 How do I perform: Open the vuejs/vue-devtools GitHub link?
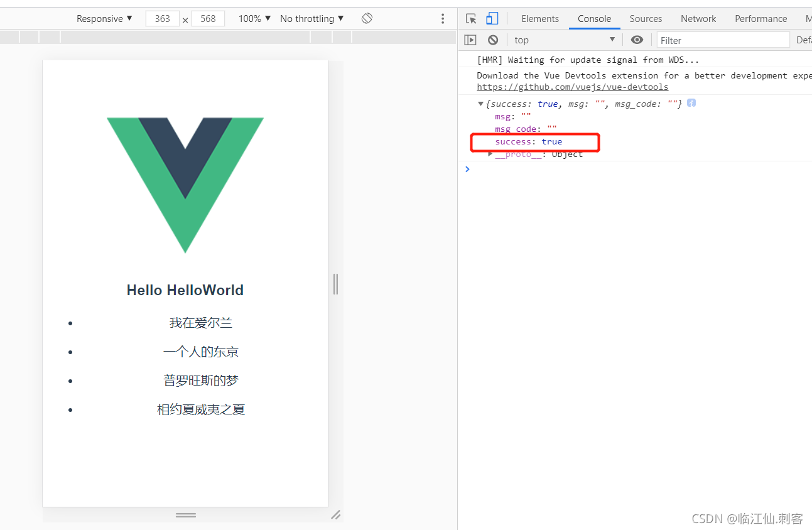572,87
